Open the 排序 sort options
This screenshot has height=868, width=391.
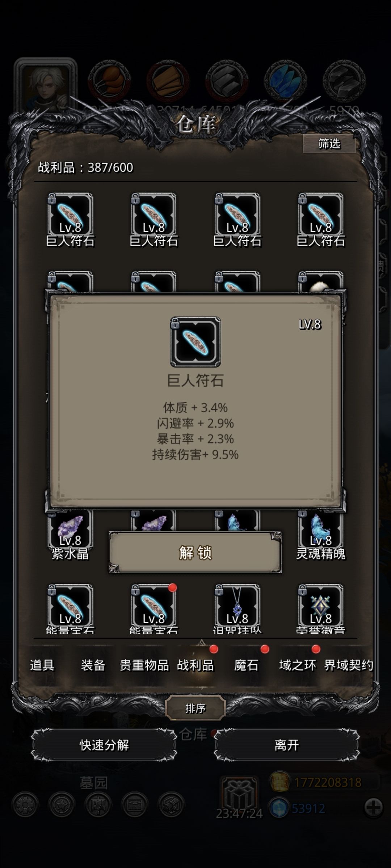(195, 709)
